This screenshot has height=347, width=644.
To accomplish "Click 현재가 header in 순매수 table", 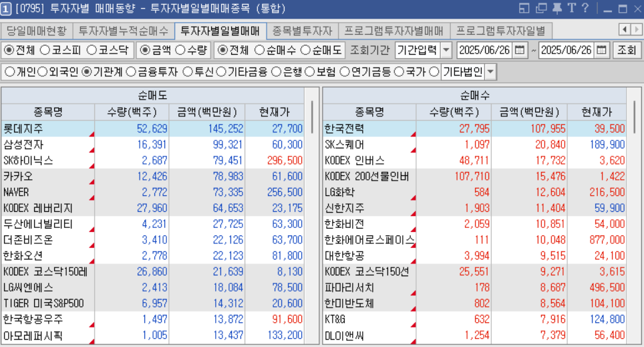I will click(597, 112).
